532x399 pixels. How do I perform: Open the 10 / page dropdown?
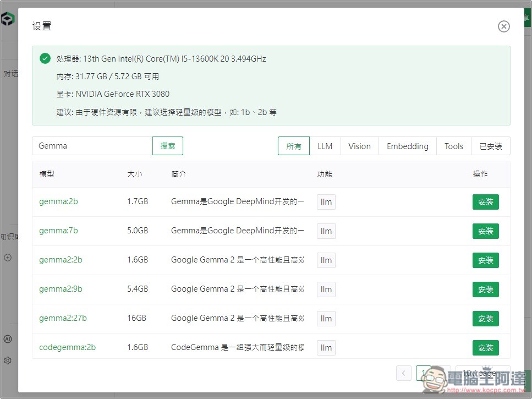point(483,373)
